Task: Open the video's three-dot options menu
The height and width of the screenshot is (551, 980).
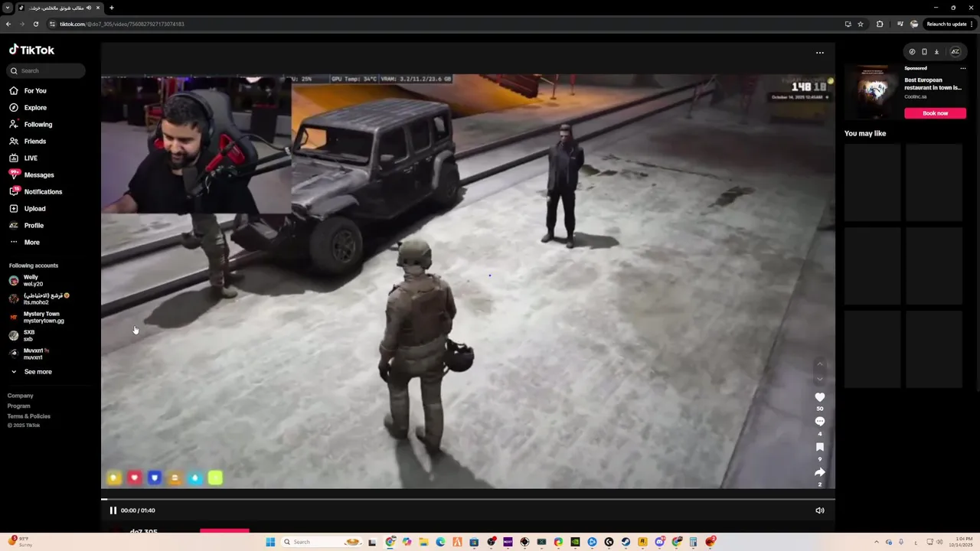Action: pos(819,53)
